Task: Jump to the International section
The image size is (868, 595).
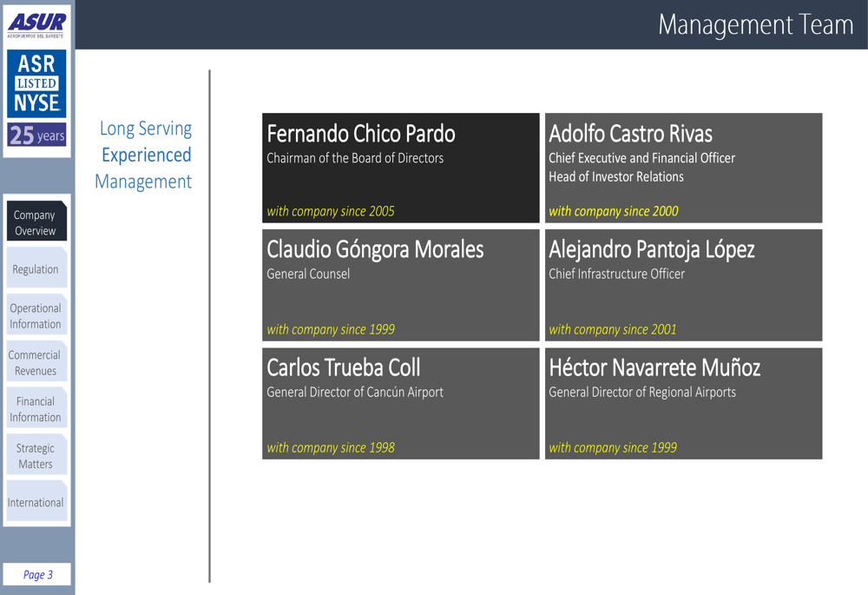Action: (x=36, y=502)
